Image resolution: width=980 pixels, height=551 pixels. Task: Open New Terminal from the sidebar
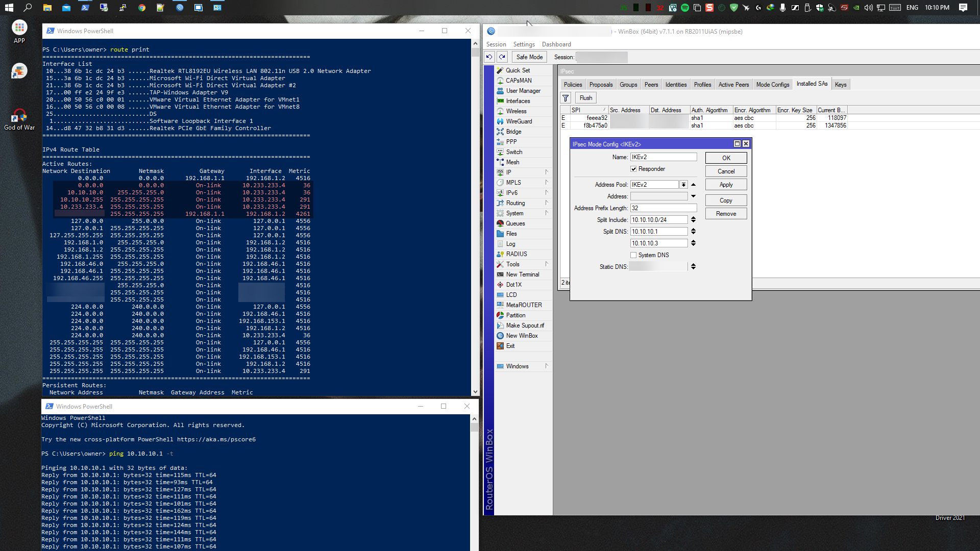(522, 274)
